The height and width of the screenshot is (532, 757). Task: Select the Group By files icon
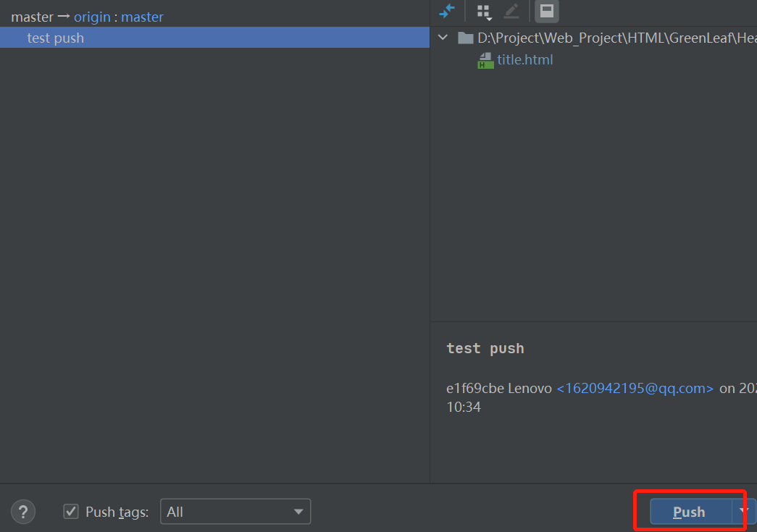(483, 11)
